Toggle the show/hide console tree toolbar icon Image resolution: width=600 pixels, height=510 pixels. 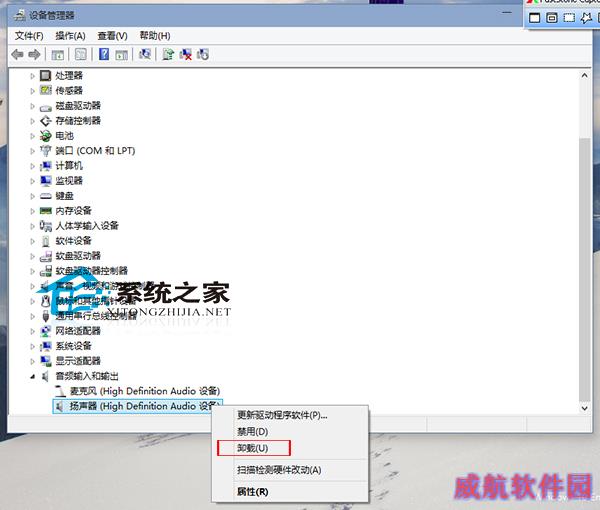(x=58, y=55)
